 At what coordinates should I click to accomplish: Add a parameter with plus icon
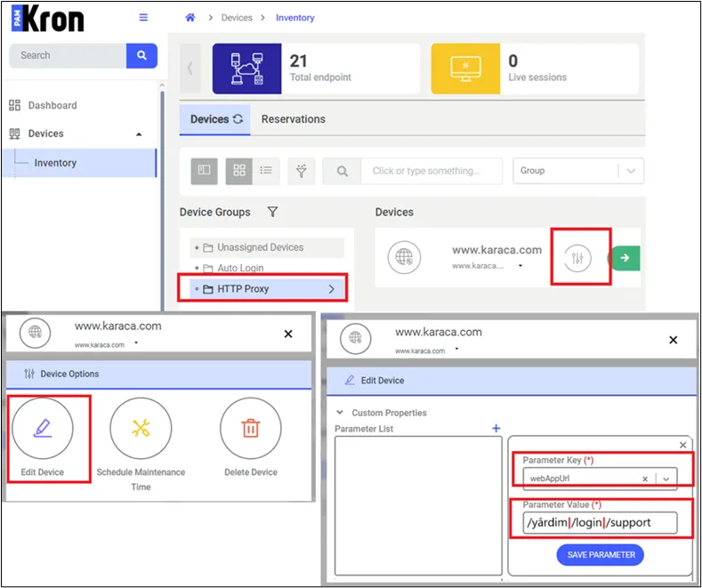pyautogui.click(x=496, y=428)
